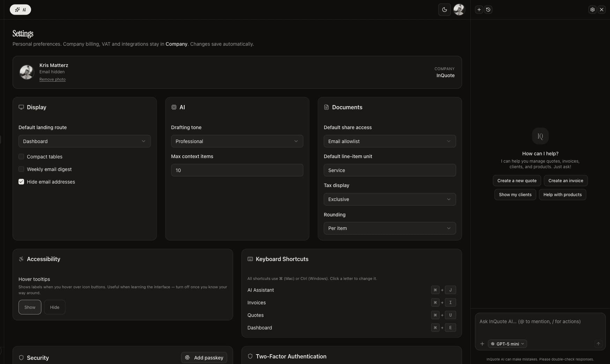Click the AI sparkle button at top left
The width and height of the screenshot is (610, 364).
click(20, 10)
